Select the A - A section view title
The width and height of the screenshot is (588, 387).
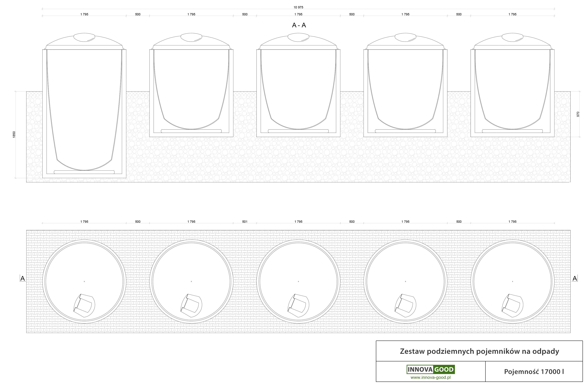[x=299, y=25]
